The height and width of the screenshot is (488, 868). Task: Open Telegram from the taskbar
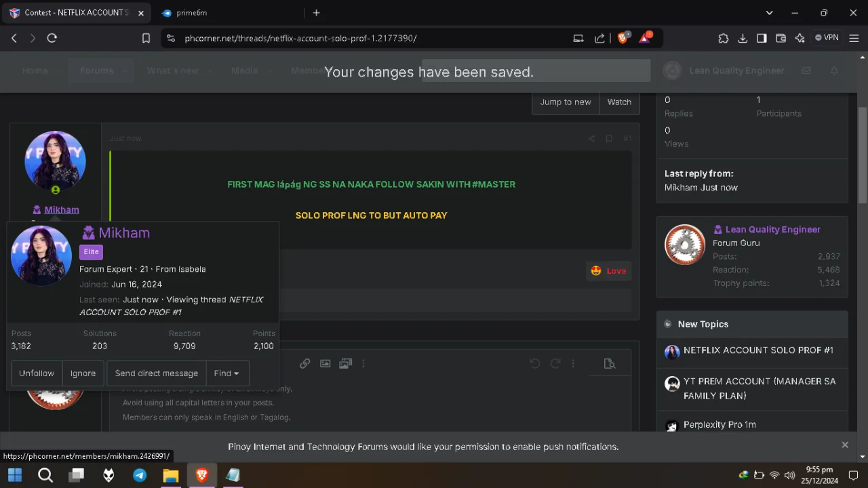pyautogui.click(x=140, y=475)
